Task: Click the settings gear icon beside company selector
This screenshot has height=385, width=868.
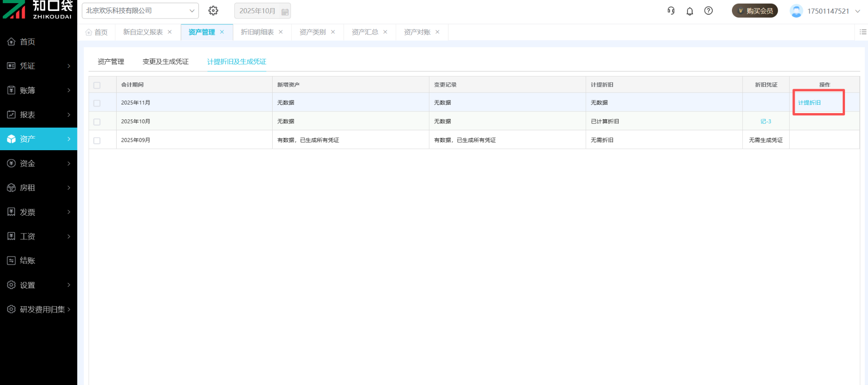Action: 213,11
